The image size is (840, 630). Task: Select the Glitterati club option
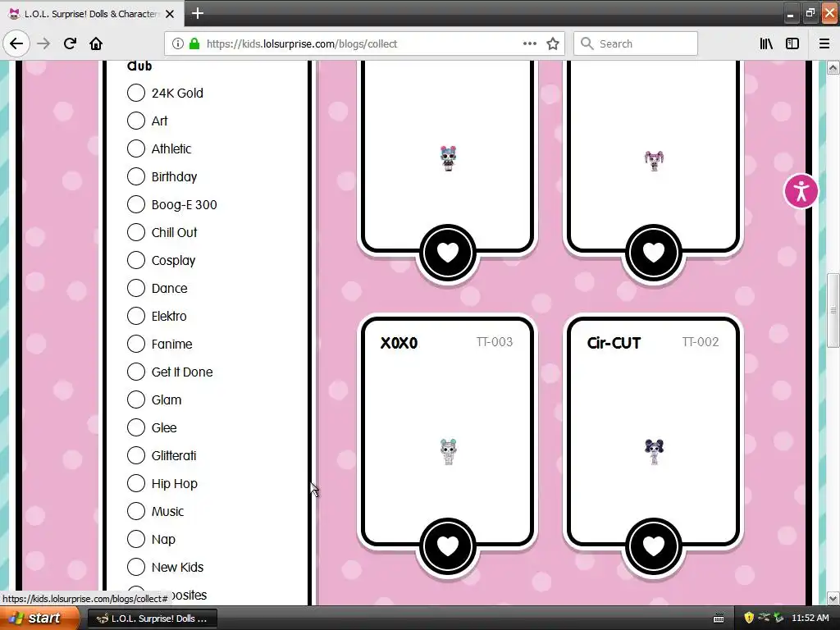tap(136, 454)
